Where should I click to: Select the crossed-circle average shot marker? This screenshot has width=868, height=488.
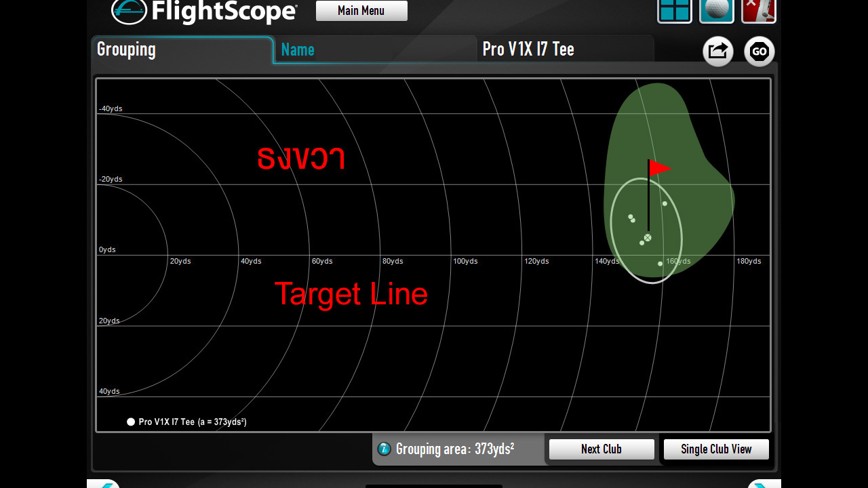pyautogui.click(x=648, y=238)
